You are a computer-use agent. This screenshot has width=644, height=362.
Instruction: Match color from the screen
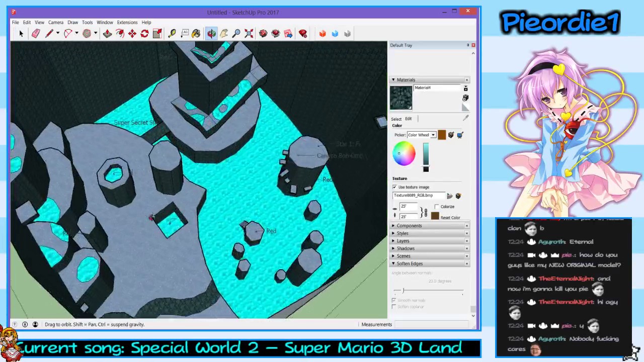click(460, 135)
